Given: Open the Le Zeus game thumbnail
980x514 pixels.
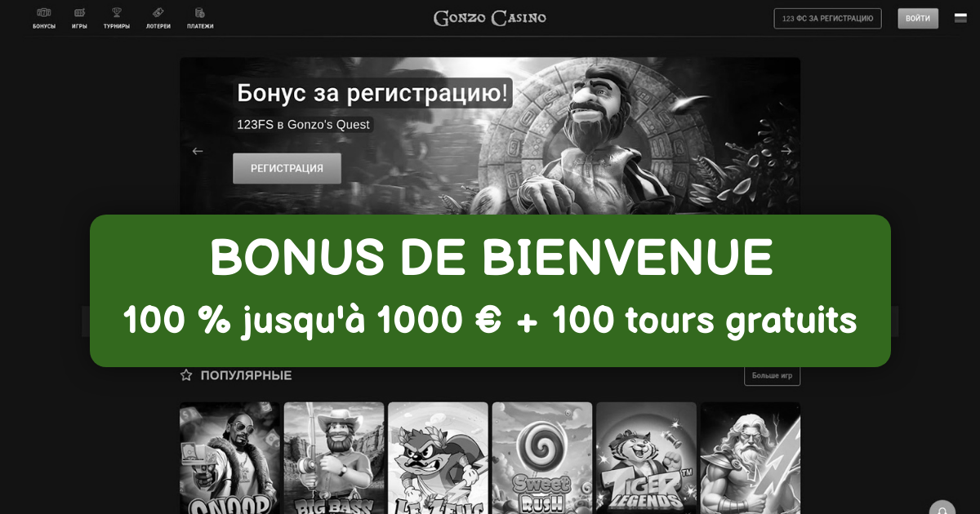Looking at the screenshot, I should tap(438, 458).
